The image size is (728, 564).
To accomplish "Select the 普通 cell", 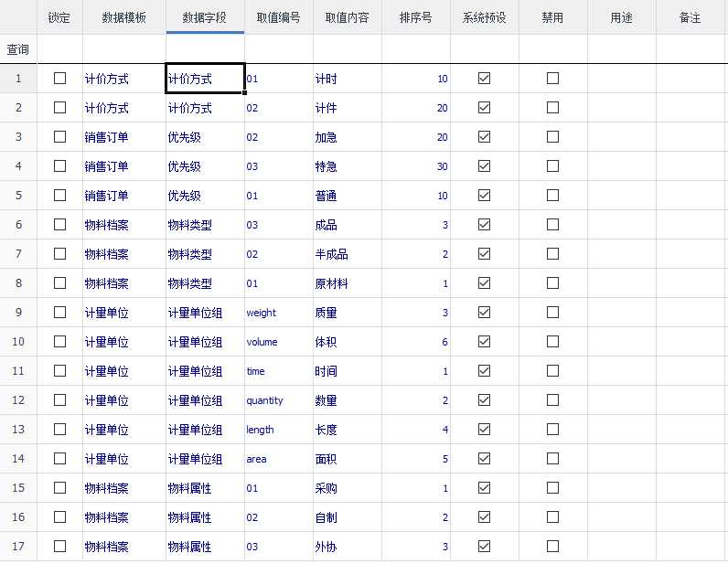I will coord(348,195).
